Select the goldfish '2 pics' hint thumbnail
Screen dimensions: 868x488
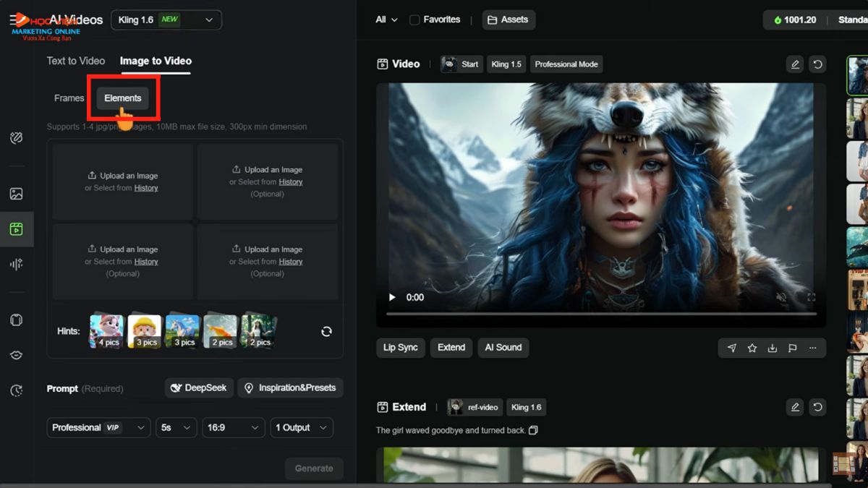point(221,331)
